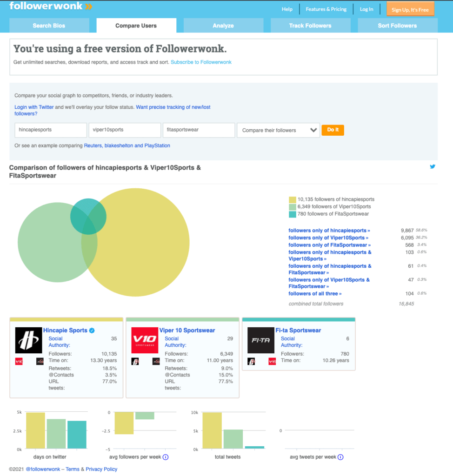Open precise tracking of new/lost followers link
Image resolution: width=453 pixels, height=476 pixels.
173,107
